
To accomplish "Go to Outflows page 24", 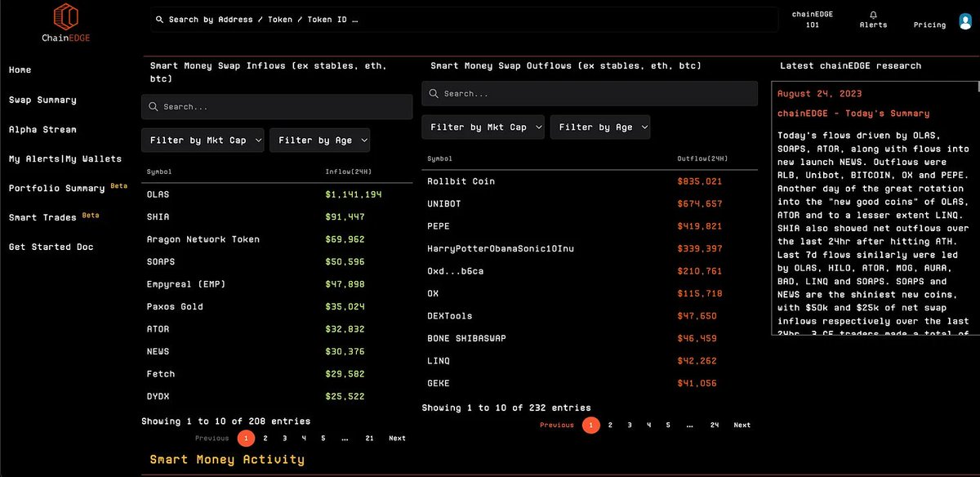I will (715, 426).
